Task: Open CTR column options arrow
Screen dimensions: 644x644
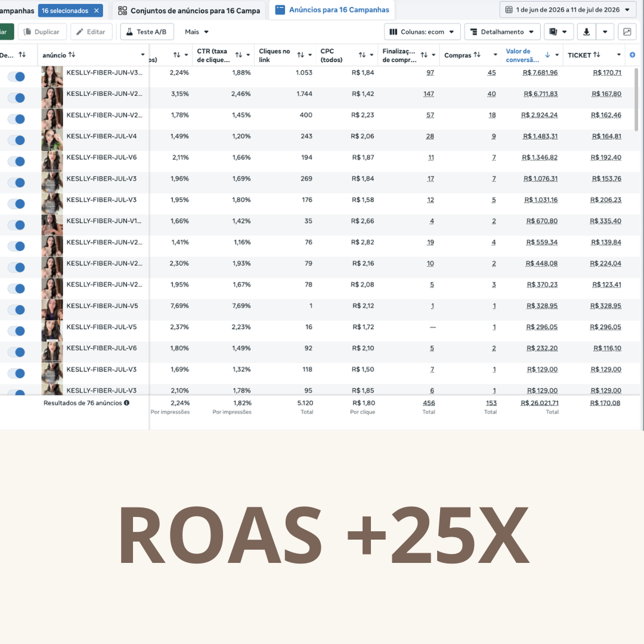Action: pos(248,55)
